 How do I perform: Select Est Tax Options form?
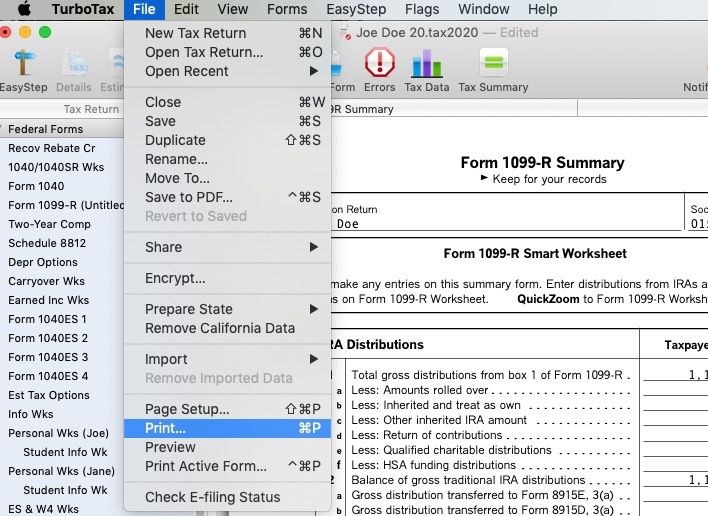tap(49, 395)
